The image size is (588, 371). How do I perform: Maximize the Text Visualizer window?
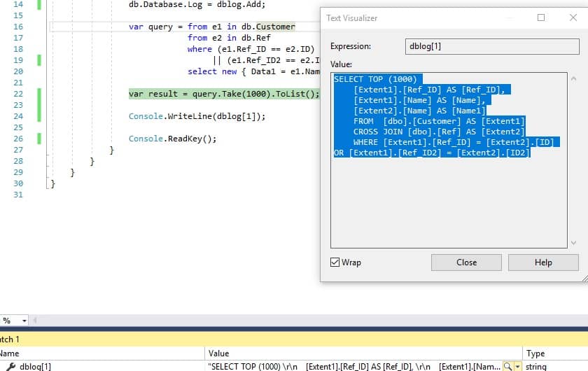[x=540, y=17]
